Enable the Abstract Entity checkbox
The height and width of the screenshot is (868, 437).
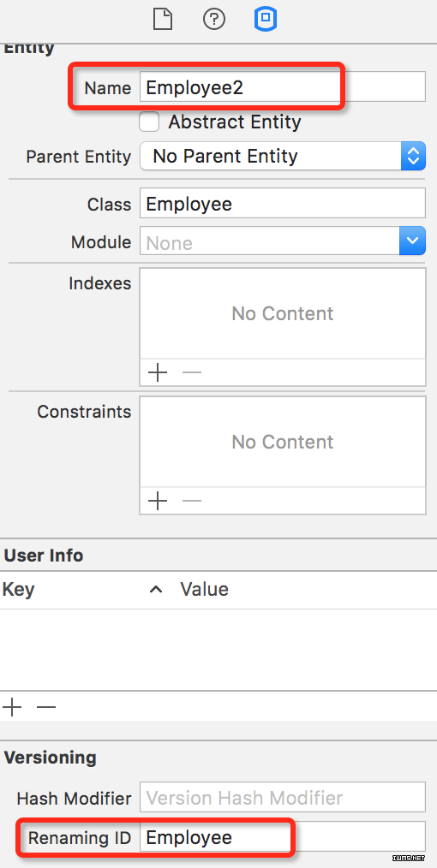(x=150, y=122)
